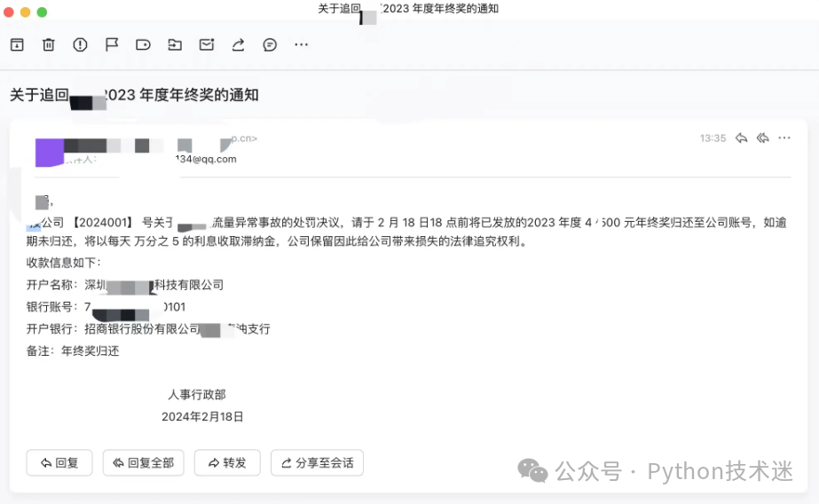Click the timestamp 13:35
Viewport: 819px width, 504px height.
713,138
